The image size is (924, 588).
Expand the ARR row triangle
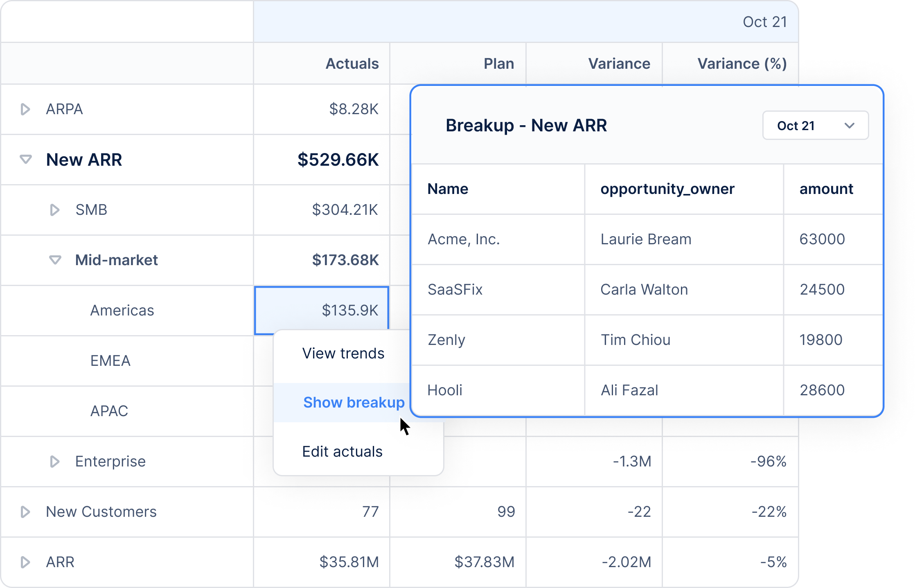[x=25, y=562]
